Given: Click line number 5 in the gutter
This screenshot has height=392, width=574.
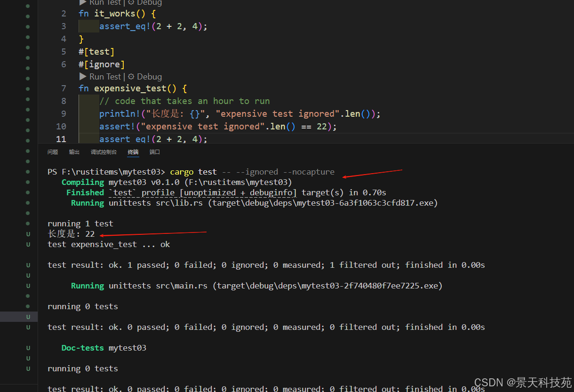Looking at the screenshot, I should tap(64, 52).
